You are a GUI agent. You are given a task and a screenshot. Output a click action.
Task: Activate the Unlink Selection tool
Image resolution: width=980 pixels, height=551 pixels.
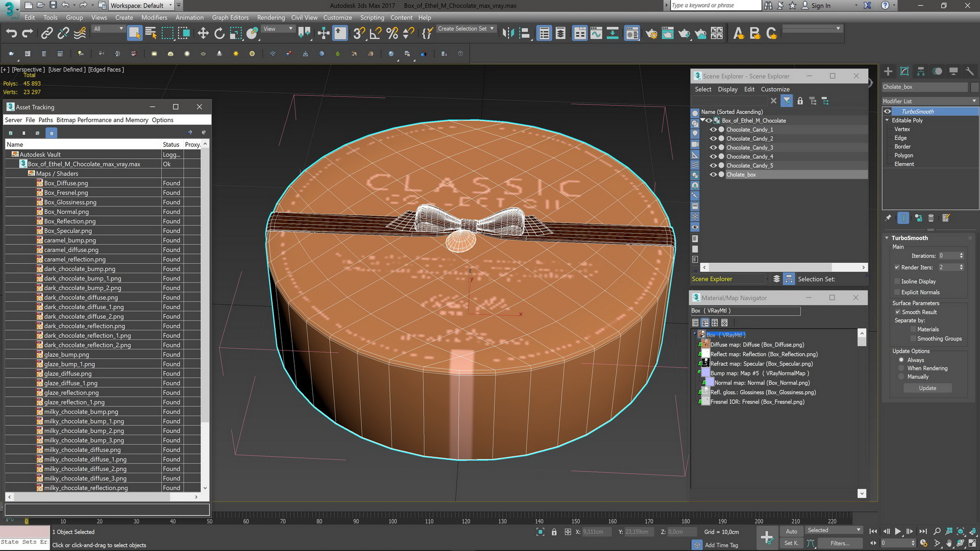(63, 34)
